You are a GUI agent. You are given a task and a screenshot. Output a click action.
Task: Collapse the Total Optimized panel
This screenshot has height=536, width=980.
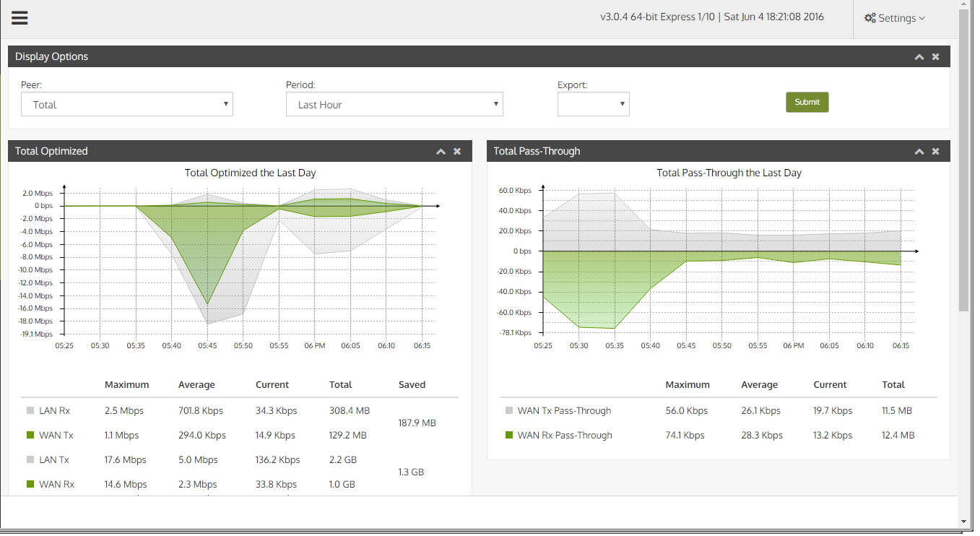(x=441, y=152)
